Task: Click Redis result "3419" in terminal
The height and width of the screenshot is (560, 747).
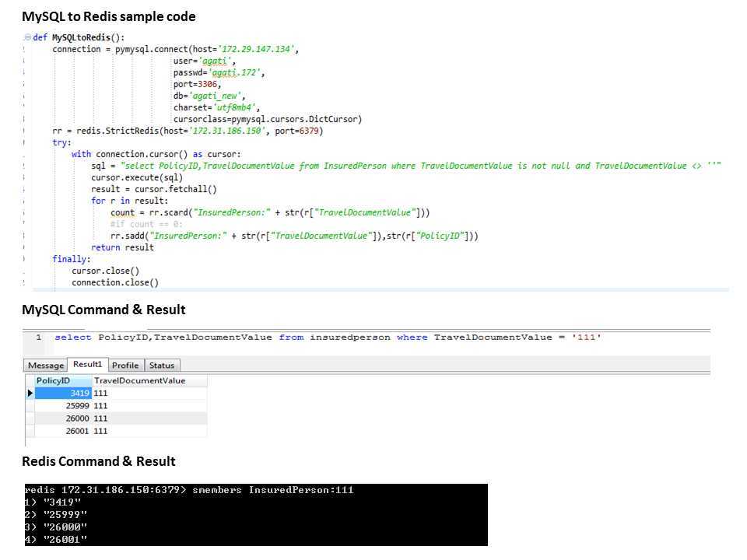Action: [62, 502]
